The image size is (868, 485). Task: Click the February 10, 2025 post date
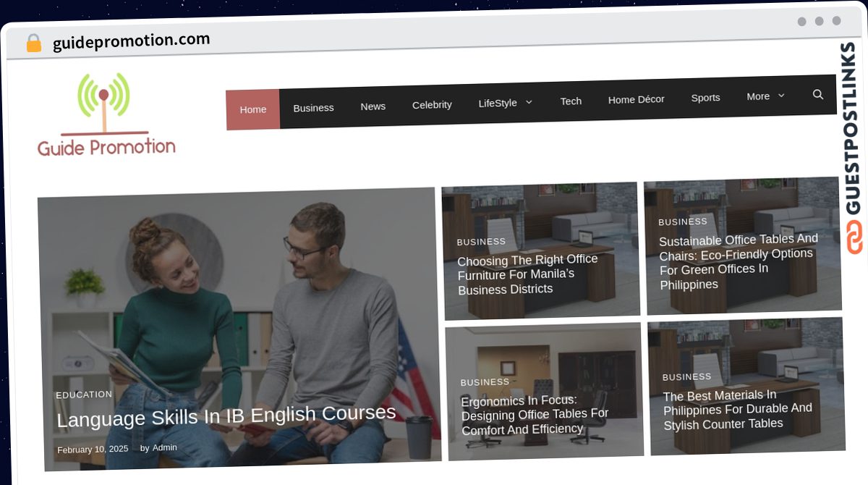pos(93,449)
